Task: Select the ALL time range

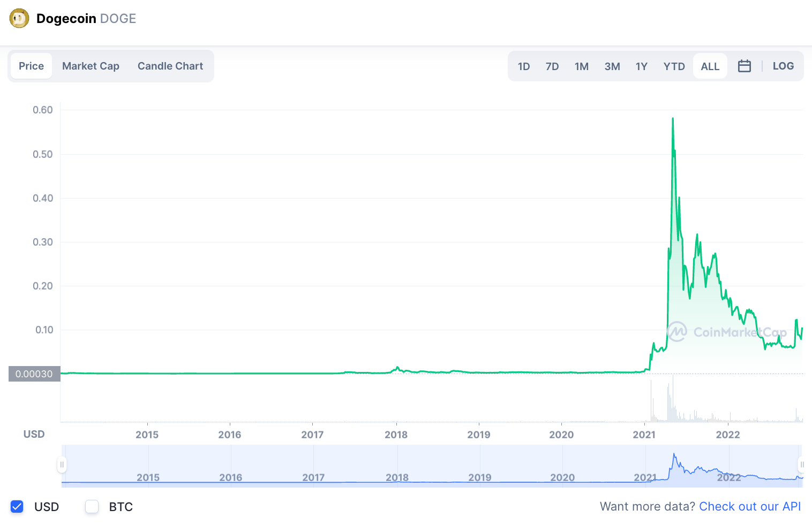Action: tap(710, 66)
